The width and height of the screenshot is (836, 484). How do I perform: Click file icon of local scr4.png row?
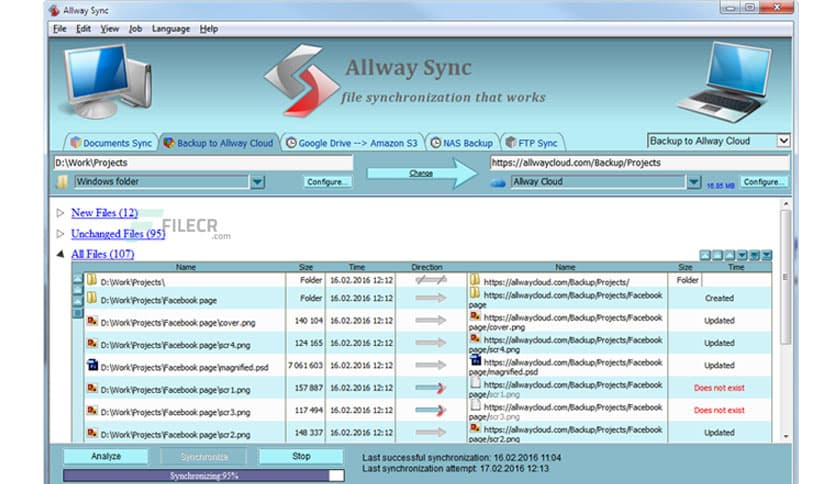(92, 343)
